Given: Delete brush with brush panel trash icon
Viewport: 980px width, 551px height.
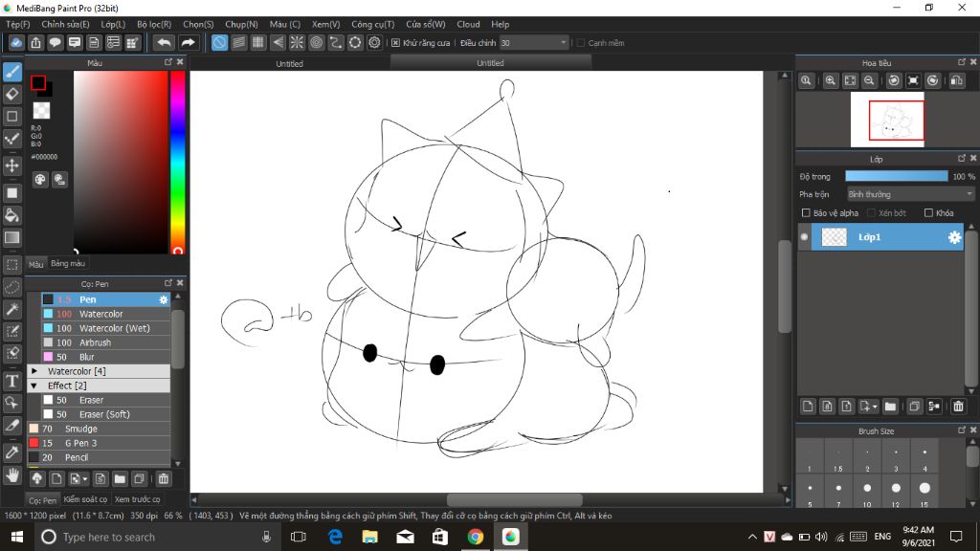Looking at the screenshot, I should coord(163,479).
